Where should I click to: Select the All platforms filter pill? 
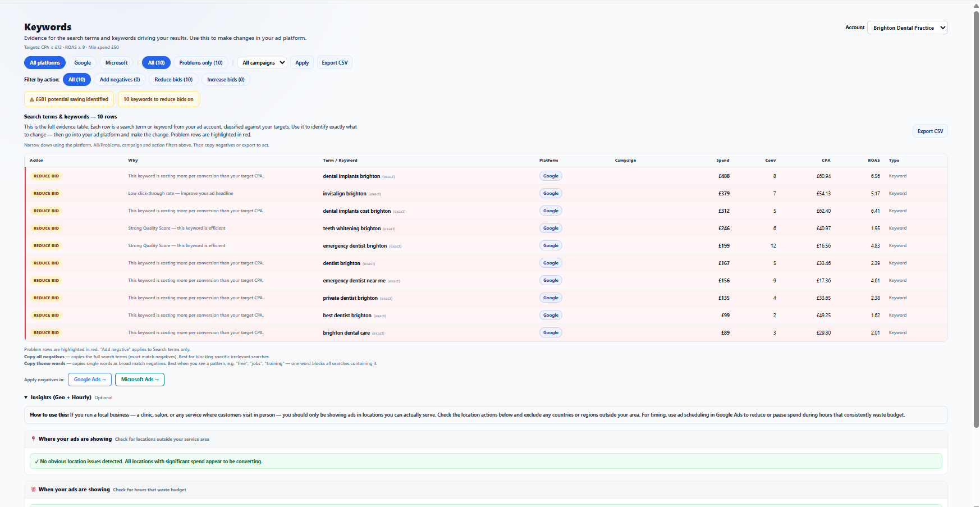[x=45, y=63]
